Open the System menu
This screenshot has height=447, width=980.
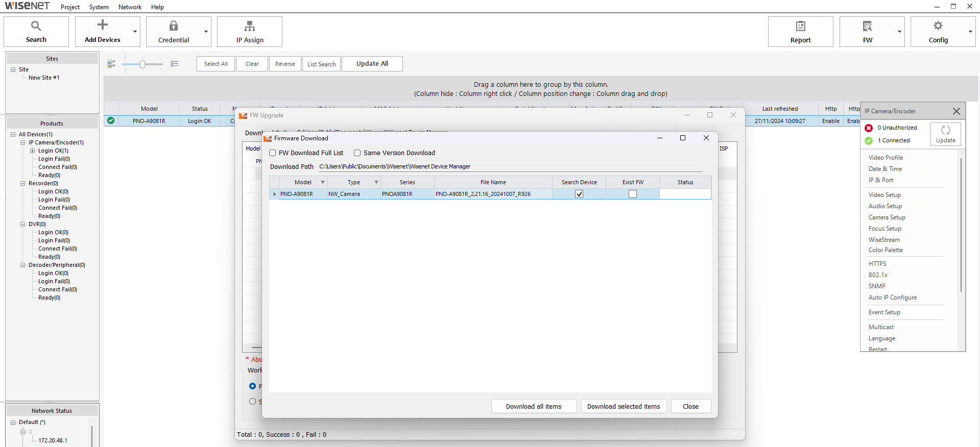point(99,7)
